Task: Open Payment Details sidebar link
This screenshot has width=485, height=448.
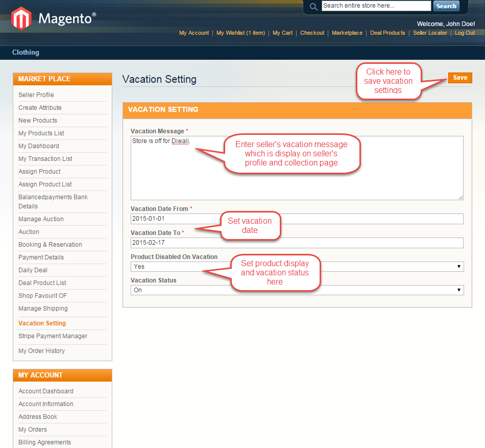Action: [41, 257]
